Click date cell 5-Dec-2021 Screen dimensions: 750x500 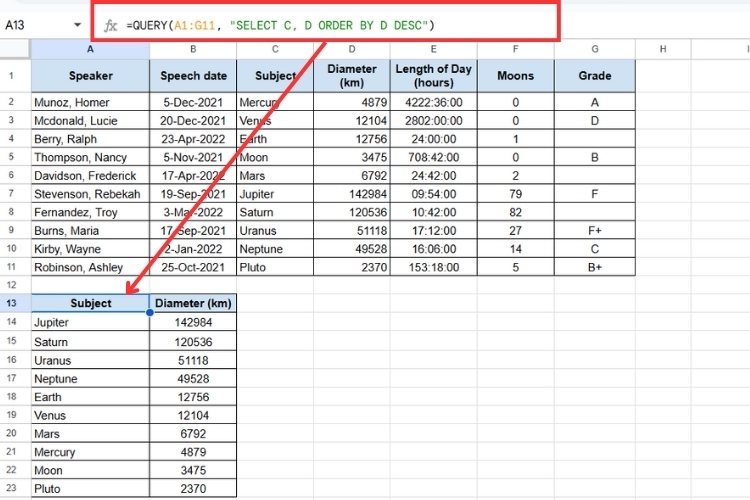click(x=193, y=102)
